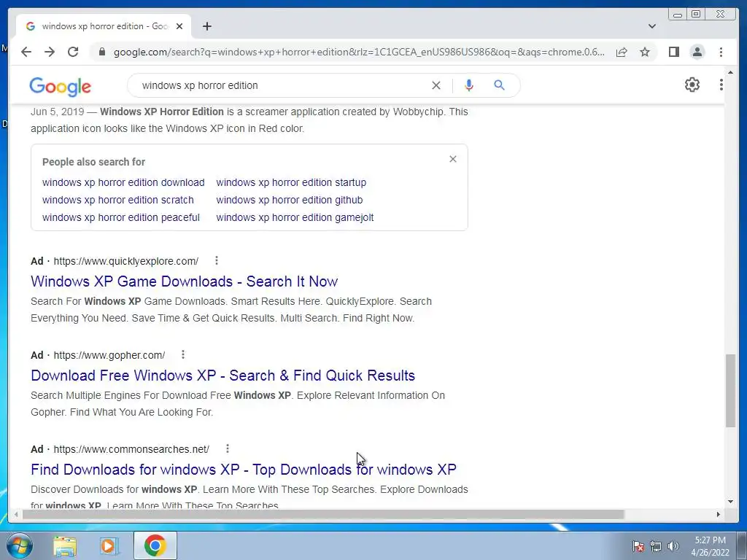Open 'windows xp horror edition startup' suggestion
Image resolution: width=747 pixels, height=560 pixels.
[x=291, y=182]
